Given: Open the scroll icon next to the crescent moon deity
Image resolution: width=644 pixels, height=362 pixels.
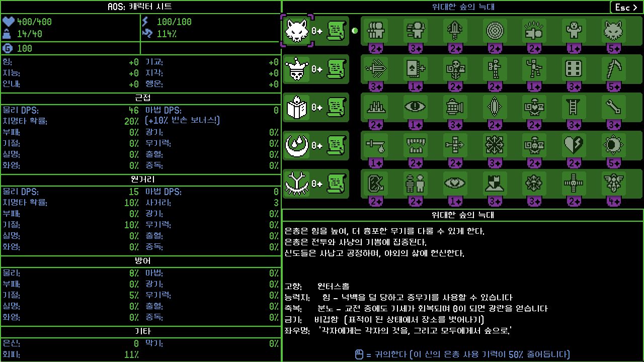Looking at the screenshot, I should point(337,145).
